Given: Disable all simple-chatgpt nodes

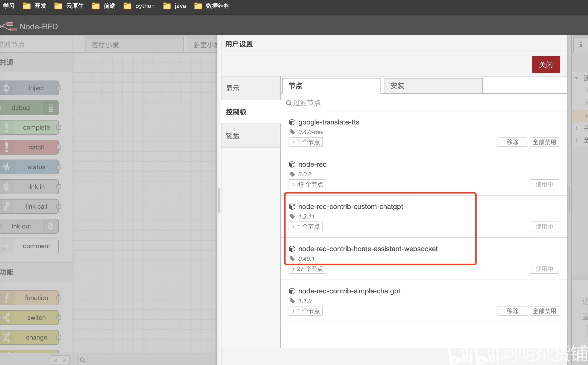Looking at the screenshot, I should point(544,311).
